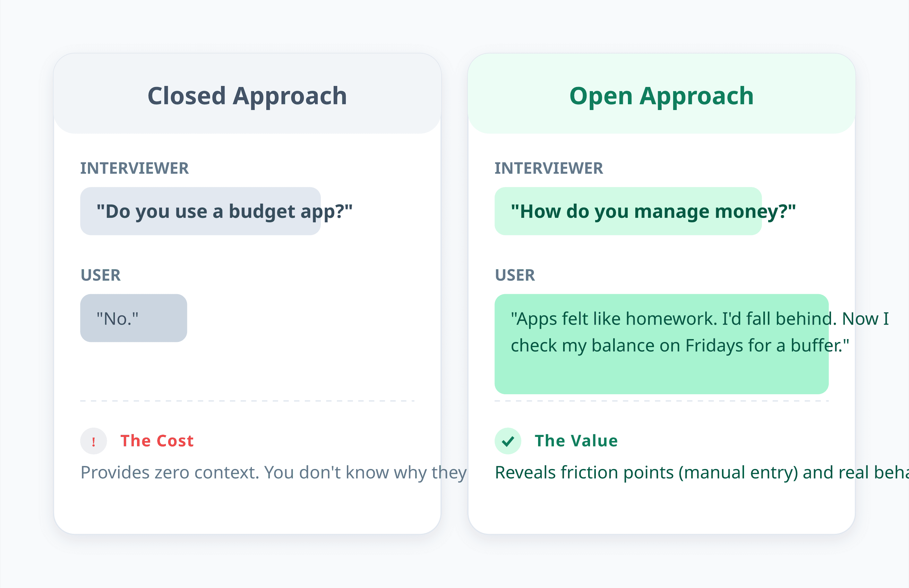Screen dimensions: 909x588
Task: Click the "Reveals friction points" description text
Action: [702, 473]
